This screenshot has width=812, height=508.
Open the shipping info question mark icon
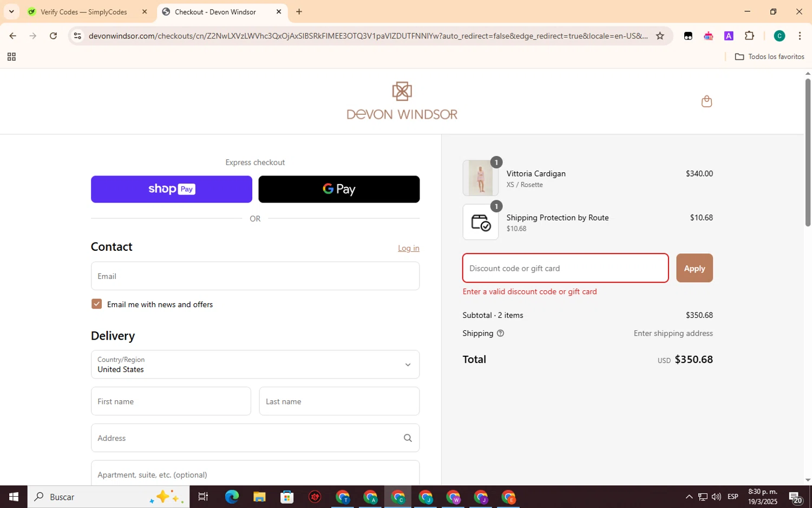[500, 334]
